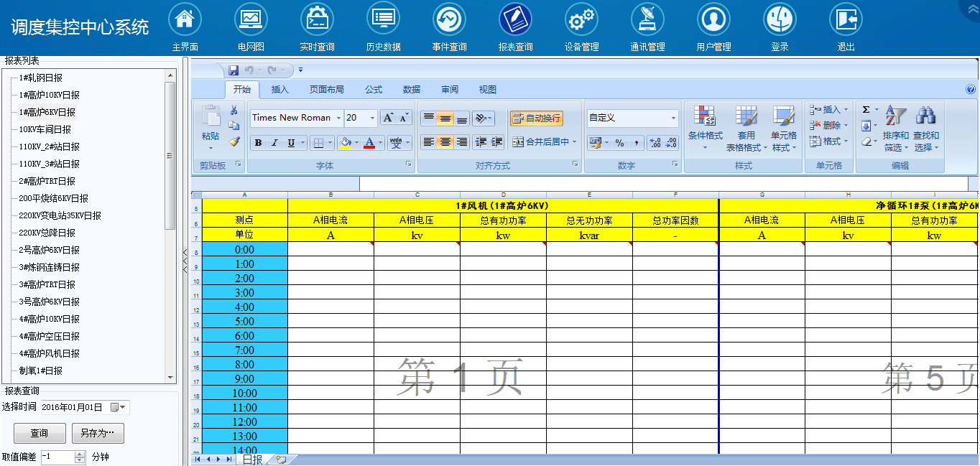980x466 pixels.
Task: Toggle italic formatting
Action: point(274,143)
